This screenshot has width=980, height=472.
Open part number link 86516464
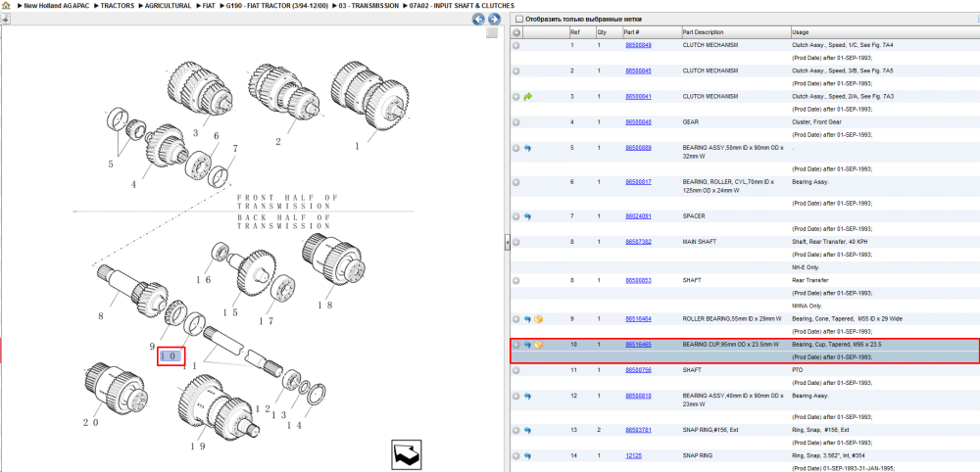click(638, 319)
